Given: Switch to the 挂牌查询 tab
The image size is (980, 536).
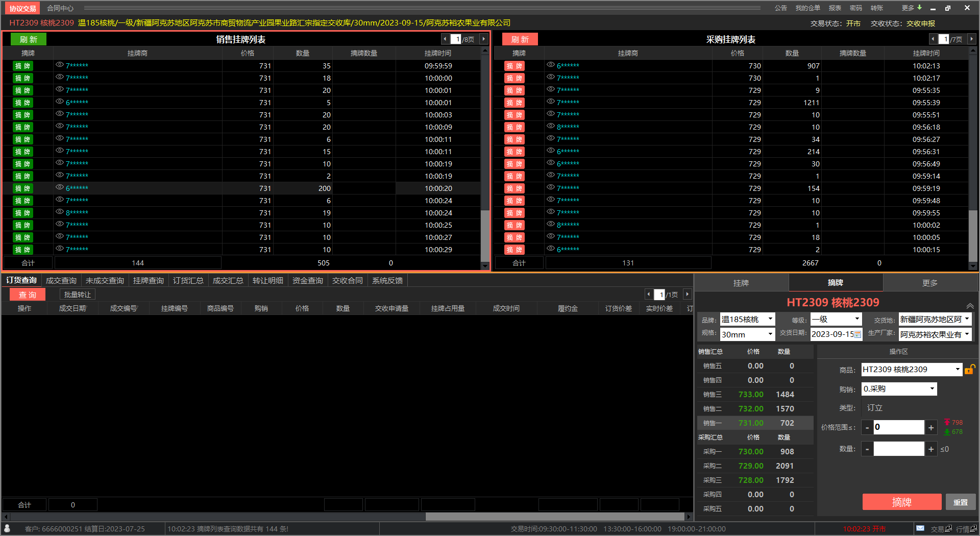Looking at the screenshot, I should coord(148,280).
